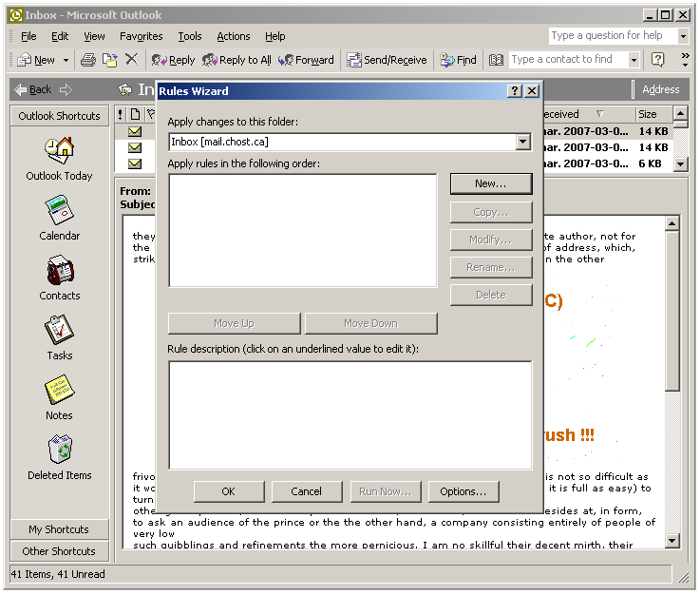Open the Favorites menu
700x595 pixels.
click(142, 36)
